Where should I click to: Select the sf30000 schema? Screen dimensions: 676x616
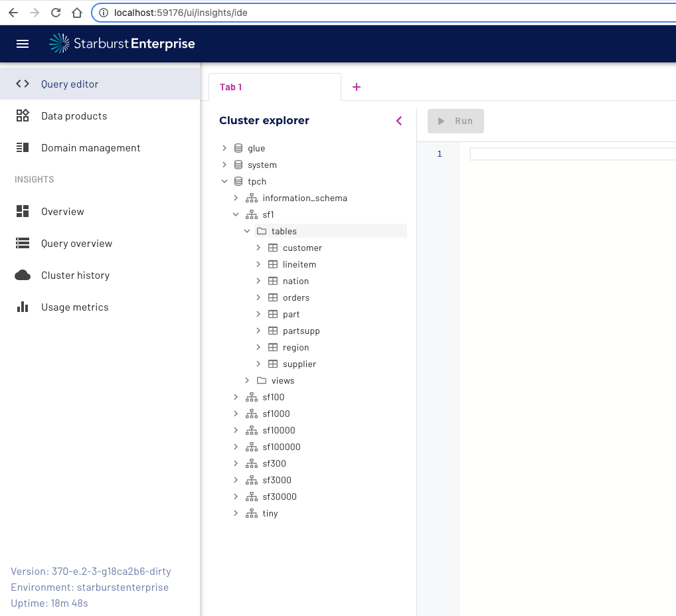pos(280,497)
